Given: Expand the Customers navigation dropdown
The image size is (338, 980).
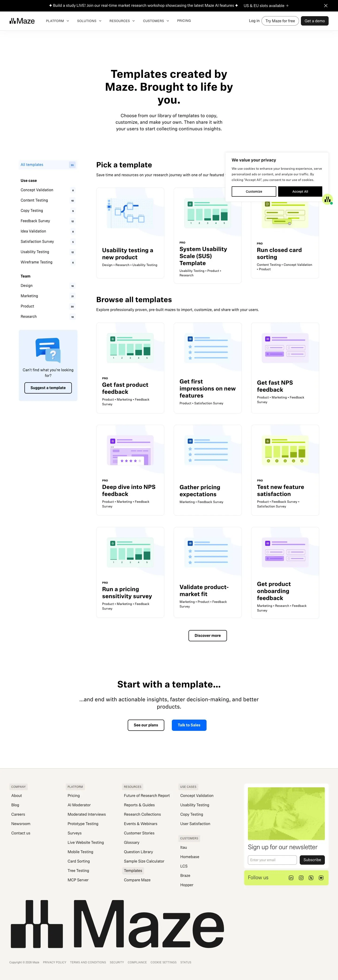Looking at the screenshot, I should [x=156, y=21].
